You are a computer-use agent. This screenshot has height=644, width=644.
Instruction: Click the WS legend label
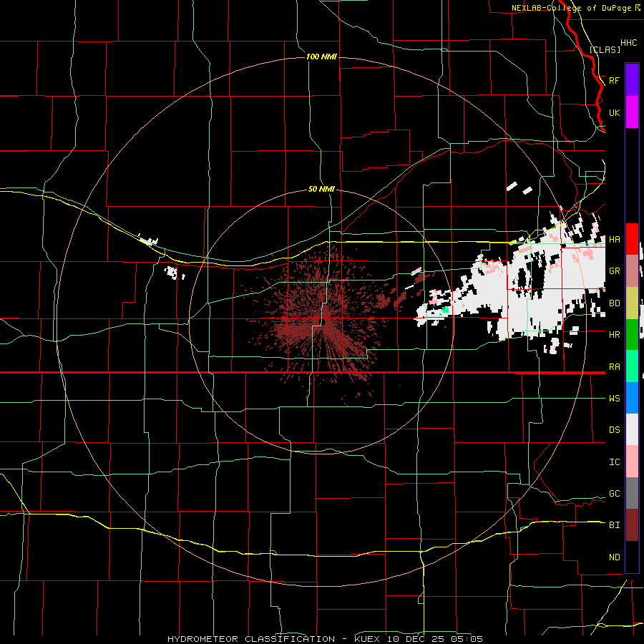(614, 399)
